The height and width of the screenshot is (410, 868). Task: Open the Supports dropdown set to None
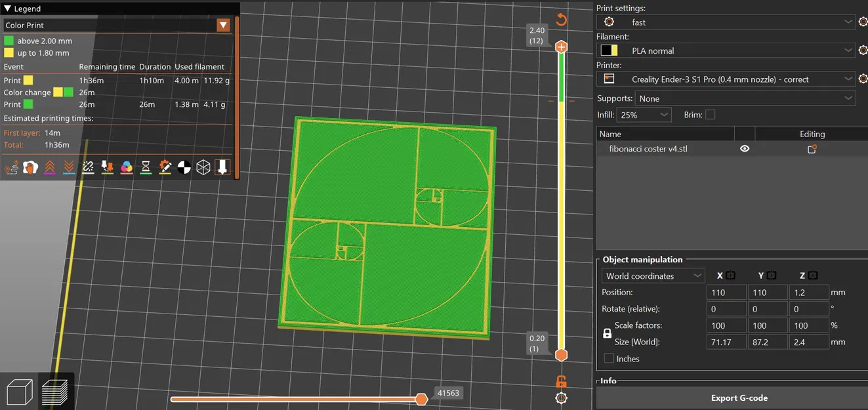745,98
